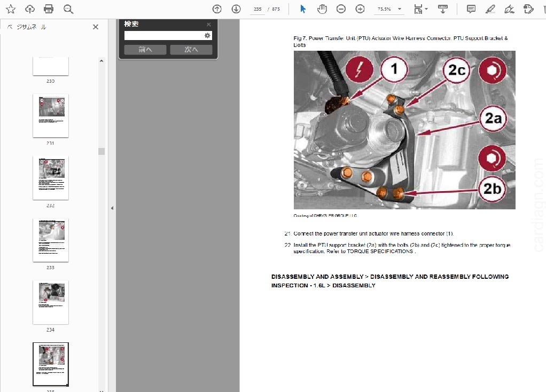Close the page thumbnails panel
546x392 pixels.
tap(96, 27)
